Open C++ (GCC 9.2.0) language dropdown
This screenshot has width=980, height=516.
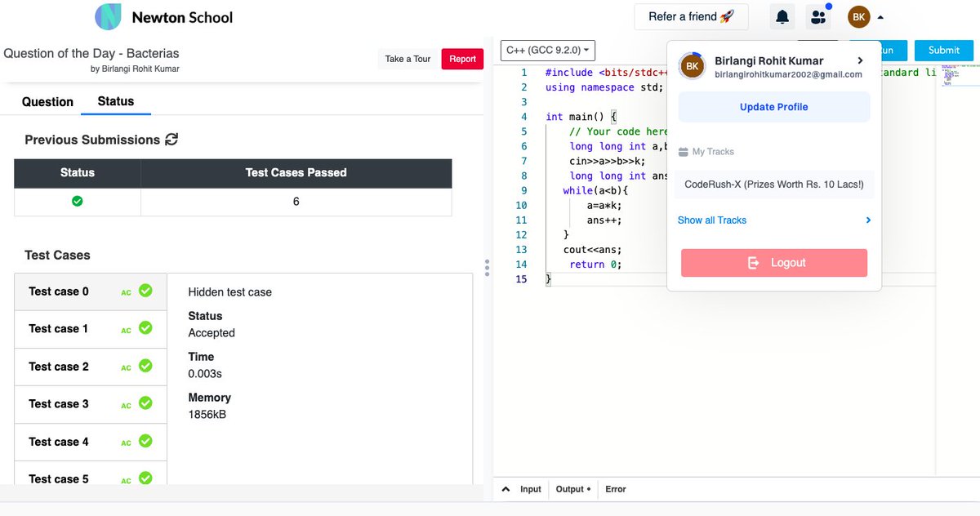click(548, 50)
